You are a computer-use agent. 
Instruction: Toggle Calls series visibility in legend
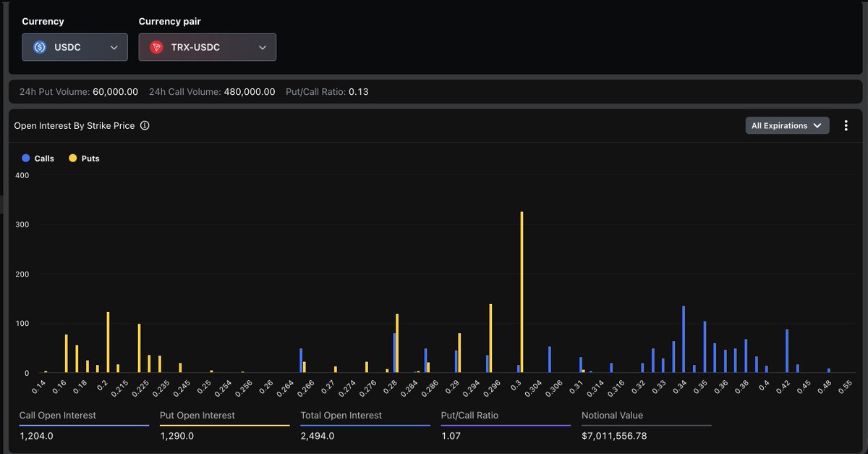point(44,158)
